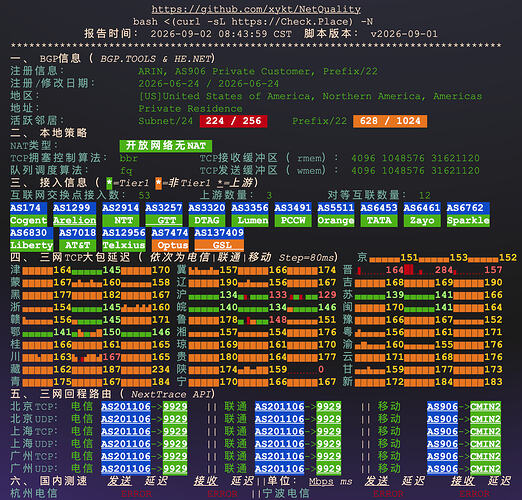This screenshot has width=522, height=500.
Task: Select the AS7474 Optus orange badge
Action: [170, 239]
